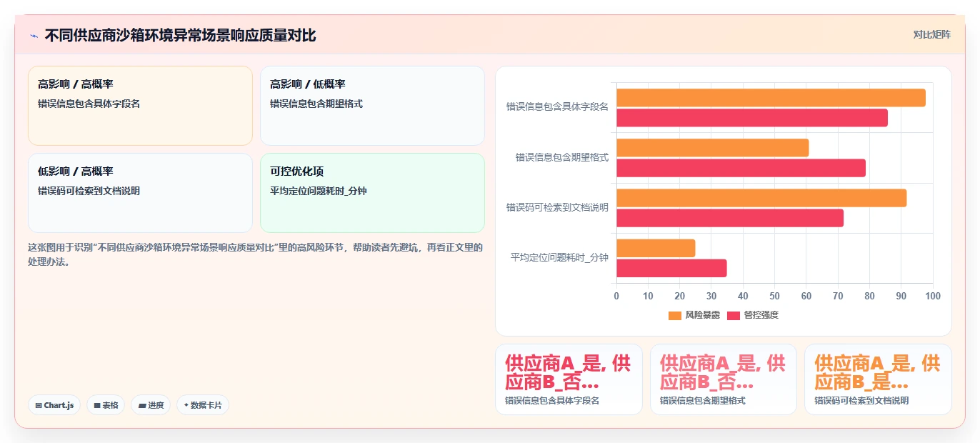Image resolution: width=980 pixels, height=443 pixels.
Task: Select the 数据卡片 tag
Action: click(x=203, y=405)
